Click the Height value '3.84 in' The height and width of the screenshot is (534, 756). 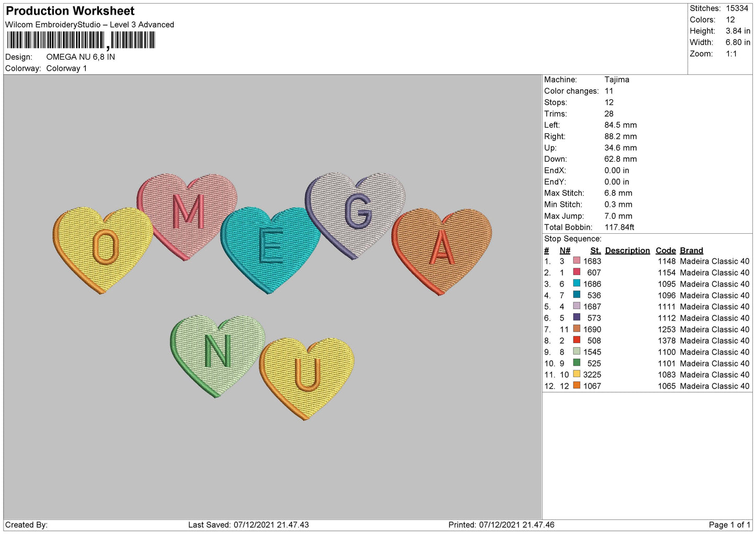point(738,31)
